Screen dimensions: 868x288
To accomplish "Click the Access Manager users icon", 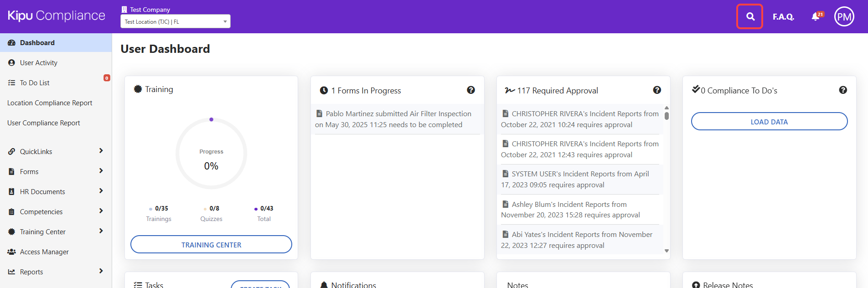I will click(x=11, y=252).
